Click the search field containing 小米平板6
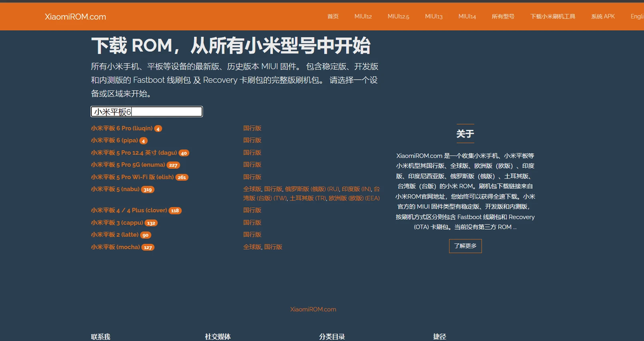Screen dimensions: 644x341 (x=146, y=112)
